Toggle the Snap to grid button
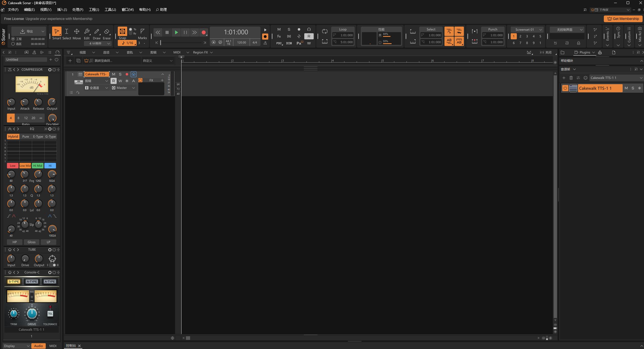The width and height of the screenshot is (644, 349). [x=122, y=31]
